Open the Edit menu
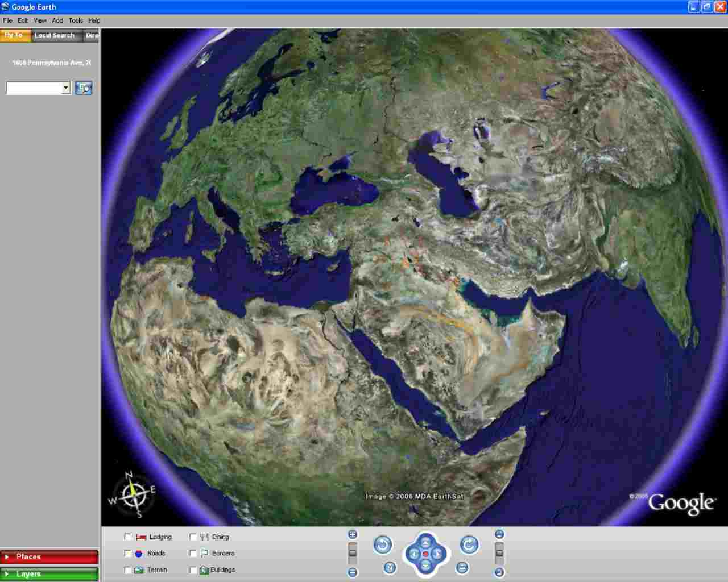This screenshot has height=582, width=728. point(23,20)
